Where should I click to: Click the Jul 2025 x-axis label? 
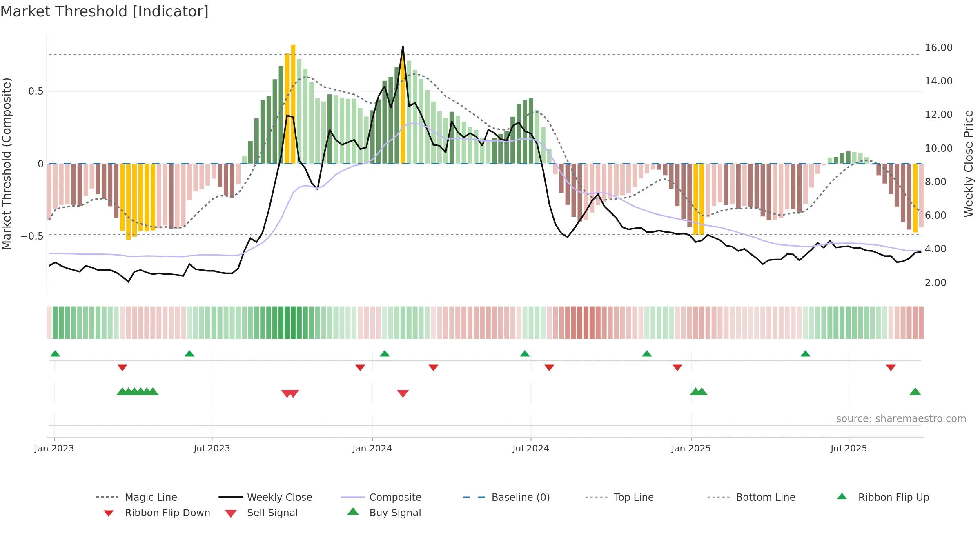(849, 449)
